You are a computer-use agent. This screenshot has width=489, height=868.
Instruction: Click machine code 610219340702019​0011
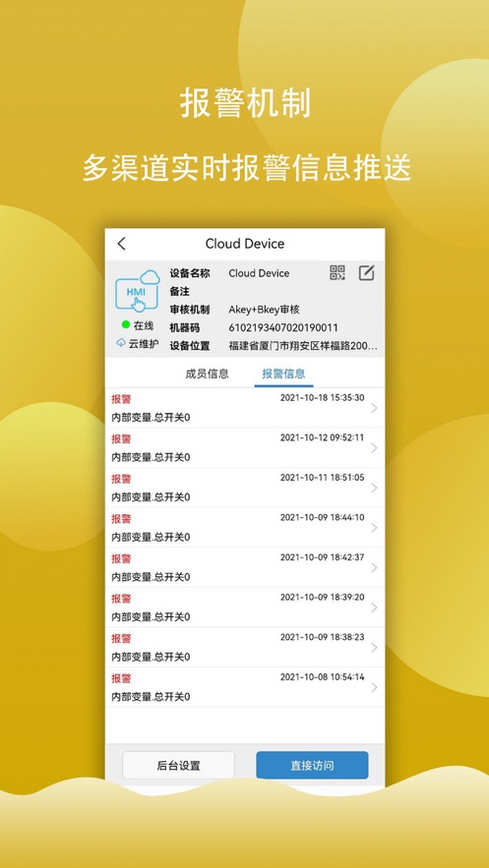click(283, 327)
